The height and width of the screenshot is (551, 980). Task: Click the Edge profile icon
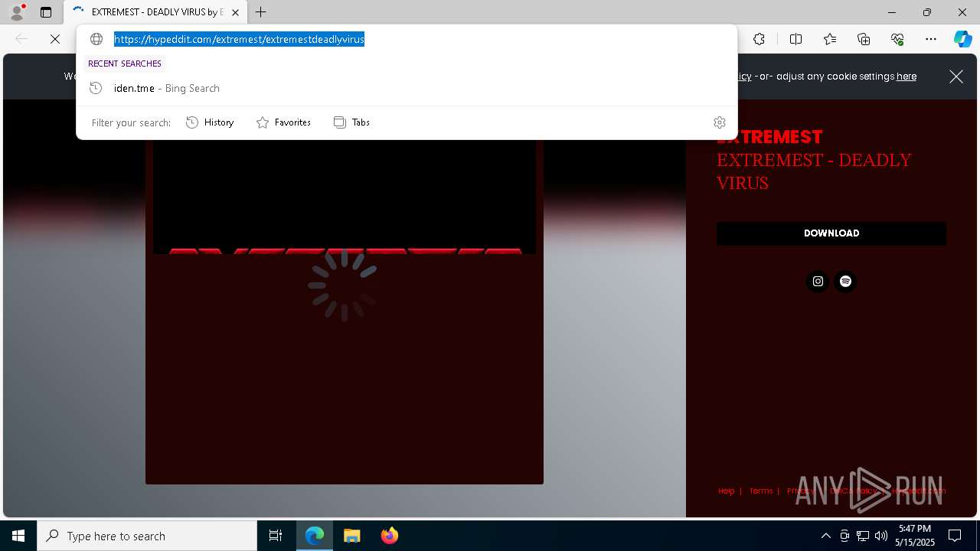(17, 12)
